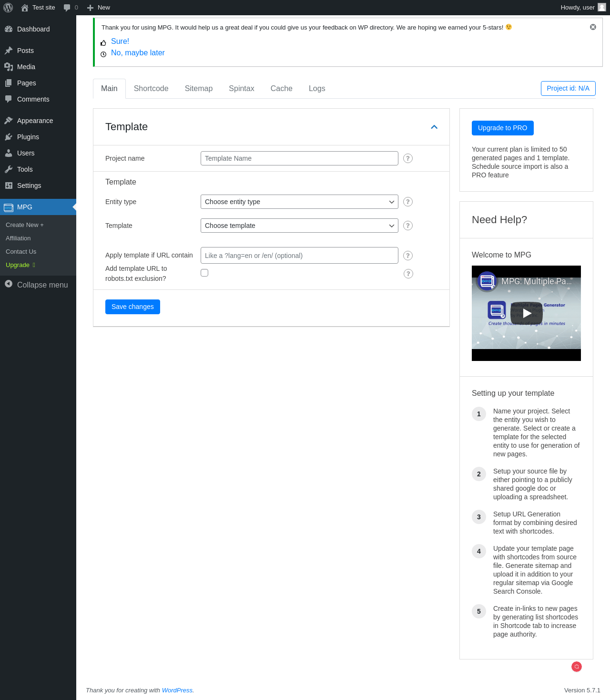Switch to the Sitemap tab
Image resolution: width=610 pixels, height=700 pixels.
(199, 89)
